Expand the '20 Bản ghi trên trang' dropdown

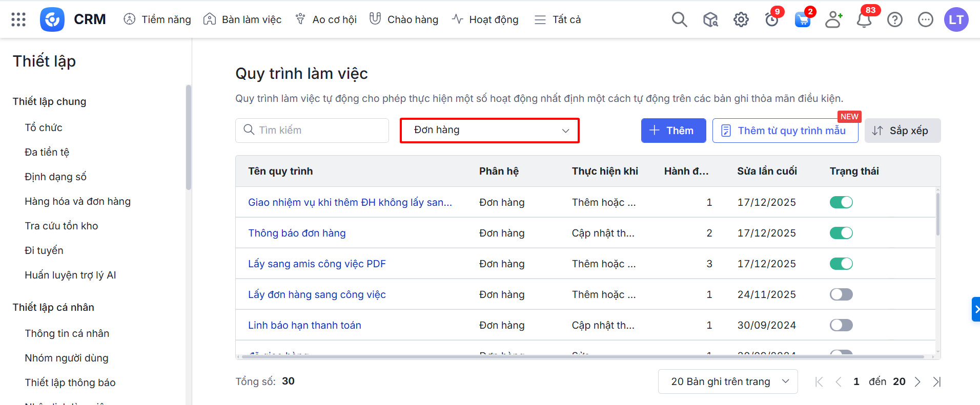click(728, 381)
